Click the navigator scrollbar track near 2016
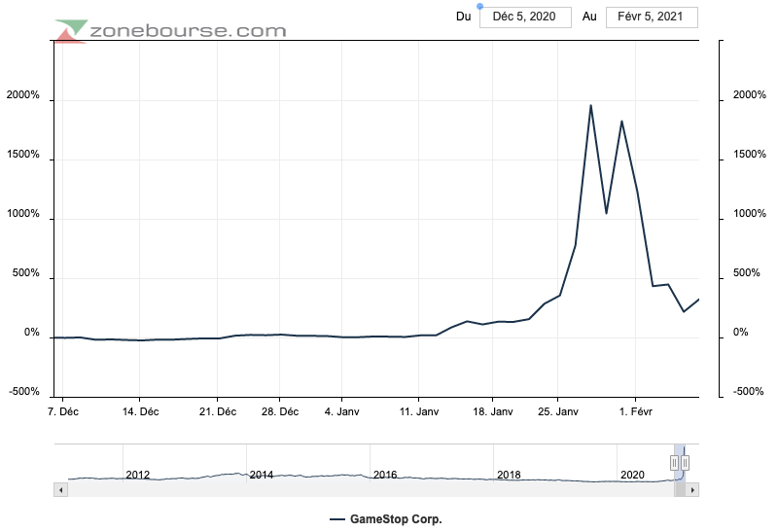This screenshot has height=532, width=778. pos(385,490)
